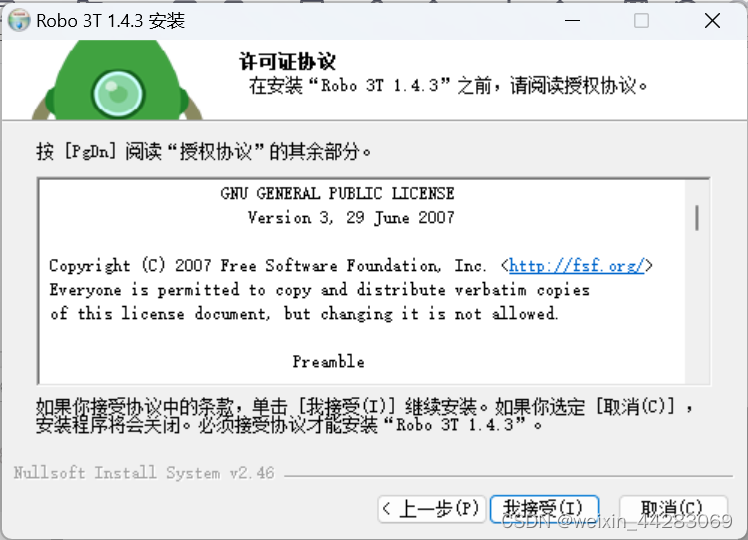Accept the license with 我接受(I) button

tap(544, 509)
